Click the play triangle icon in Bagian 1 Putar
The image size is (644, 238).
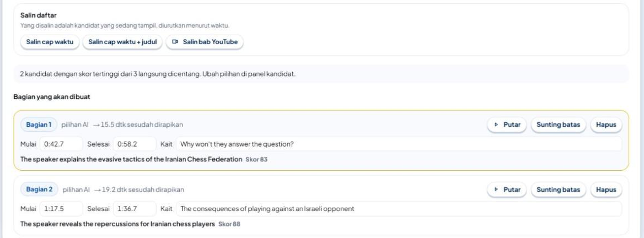496,125
